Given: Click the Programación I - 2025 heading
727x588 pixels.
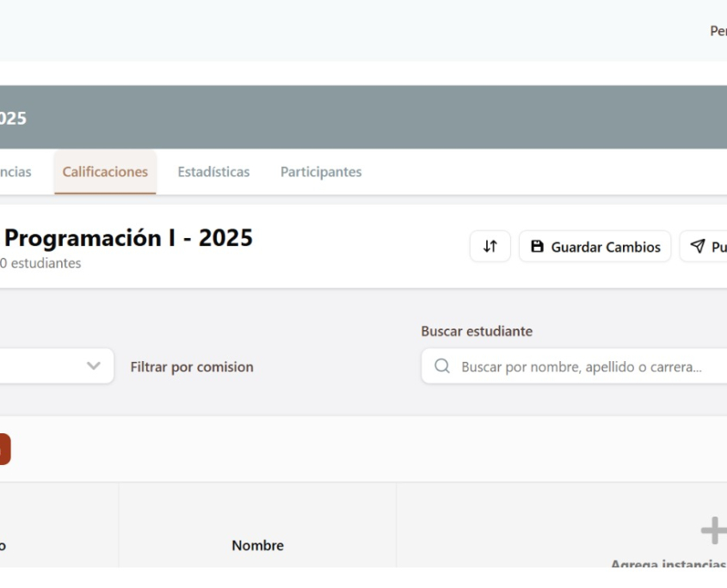Looking at the screenshot, I should point(129,238).
